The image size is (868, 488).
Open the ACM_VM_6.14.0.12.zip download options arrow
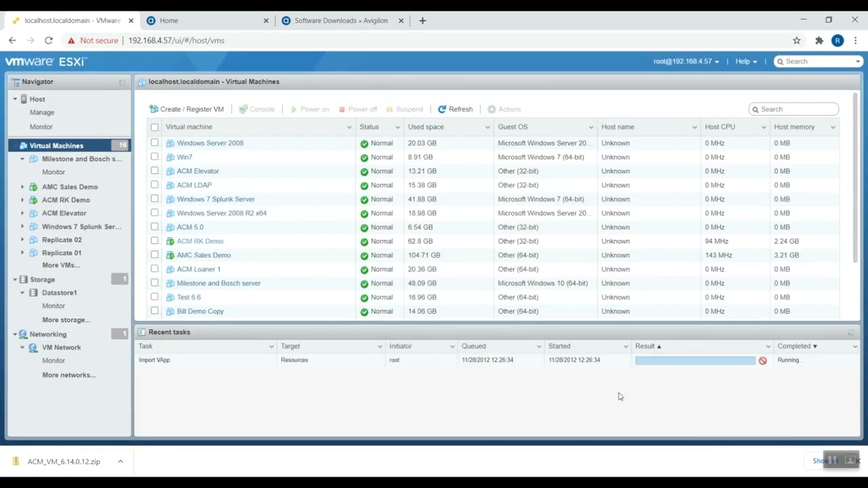(120, 462)
